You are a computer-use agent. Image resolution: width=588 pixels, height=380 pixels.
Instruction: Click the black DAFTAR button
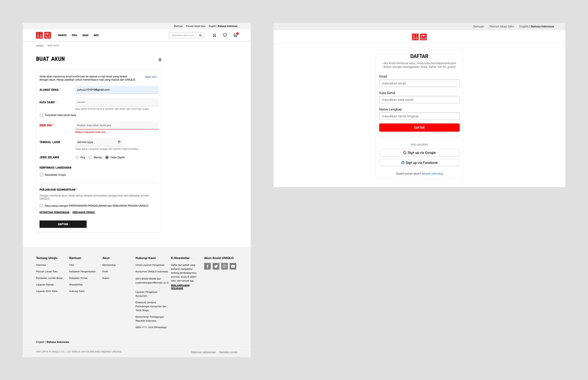(63, 224)
